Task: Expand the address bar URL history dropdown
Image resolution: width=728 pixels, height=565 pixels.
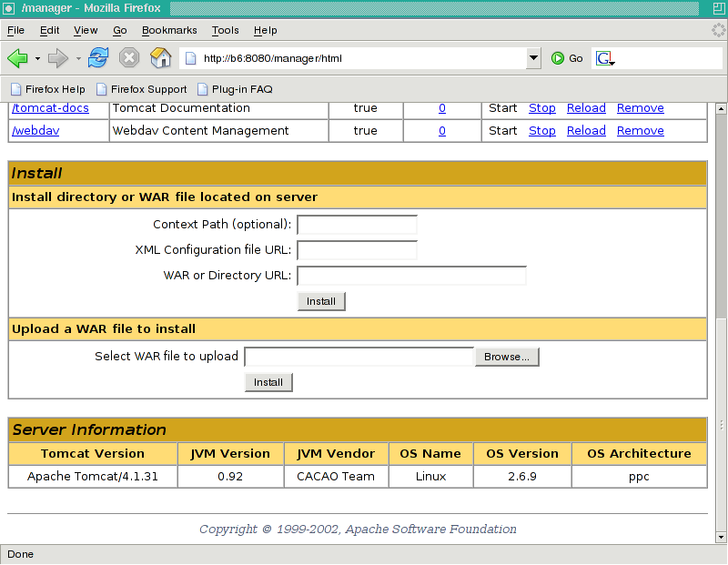Action: (533, 58)
